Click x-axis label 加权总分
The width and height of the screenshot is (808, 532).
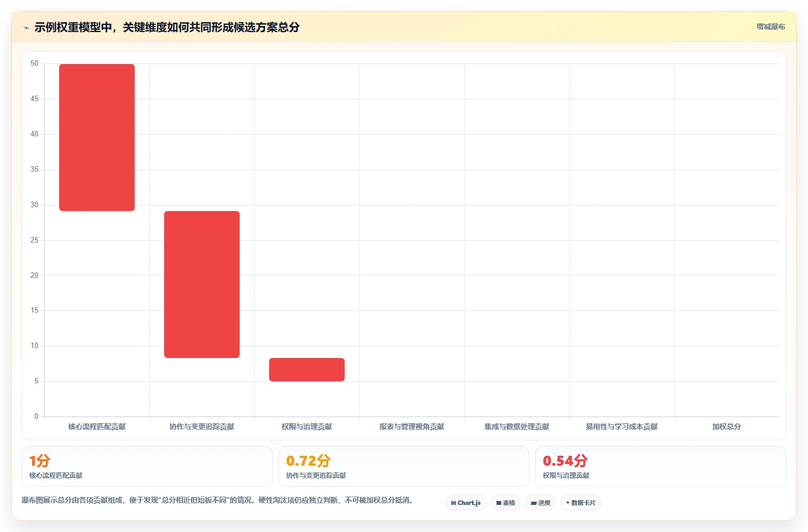(x=726, y=426)
